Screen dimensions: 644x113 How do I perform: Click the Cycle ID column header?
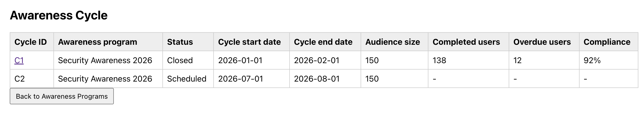pos(31,42)
